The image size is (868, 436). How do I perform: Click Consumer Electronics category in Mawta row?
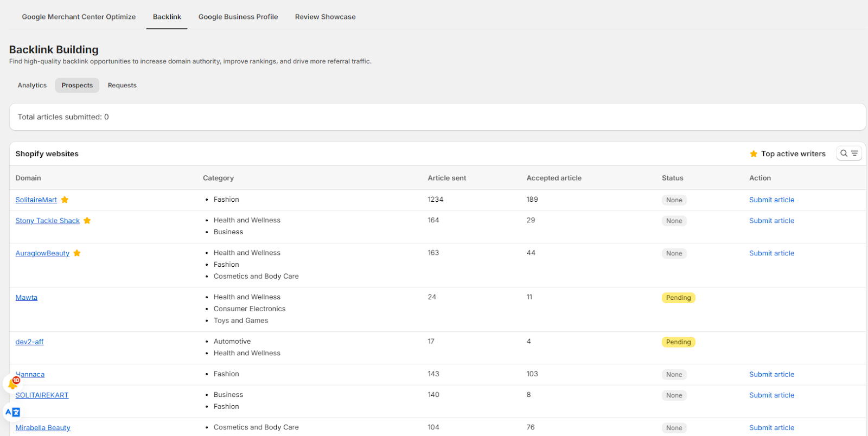[250, 309]
